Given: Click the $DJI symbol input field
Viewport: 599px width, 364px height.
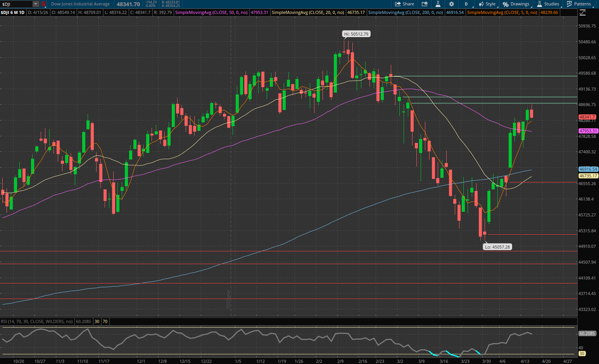Looking at the screenshot, I should point(16,4).
